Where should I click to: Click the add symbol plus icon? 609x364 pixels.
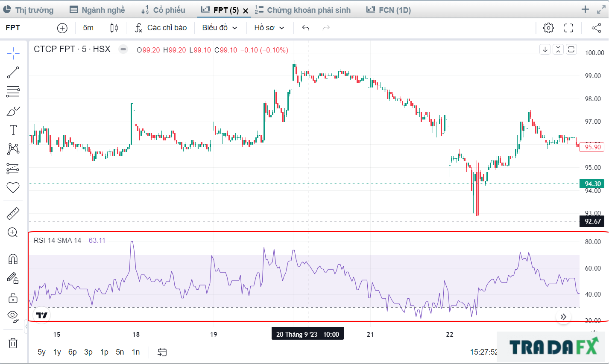pyautogui.click(x=62, y=28)
